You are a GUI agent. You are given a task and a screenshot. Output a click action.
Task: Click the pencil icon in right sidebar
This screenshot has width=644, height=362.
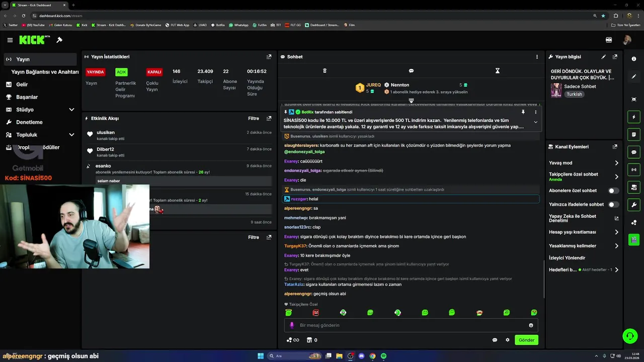[x=633, y=76]
